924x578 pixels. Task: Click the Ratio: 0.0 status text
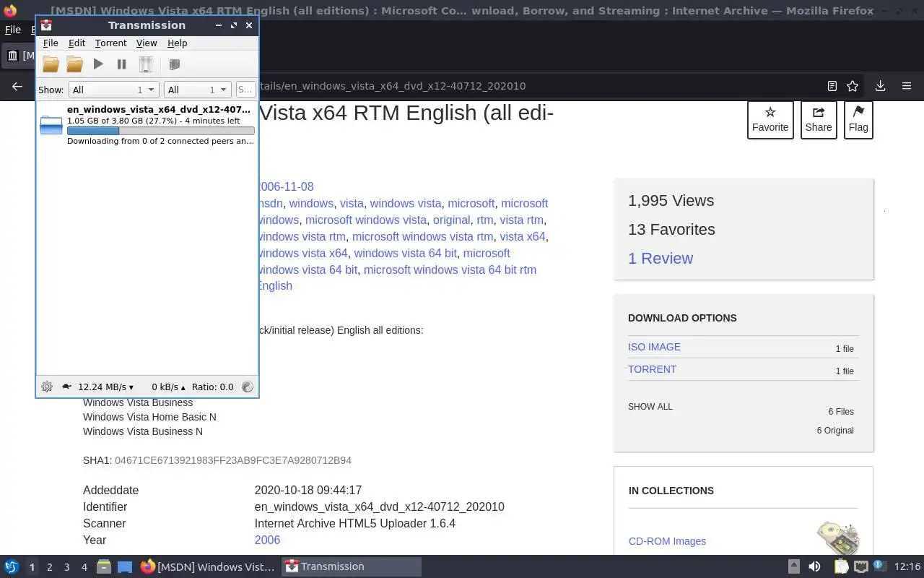pos(213,387)
